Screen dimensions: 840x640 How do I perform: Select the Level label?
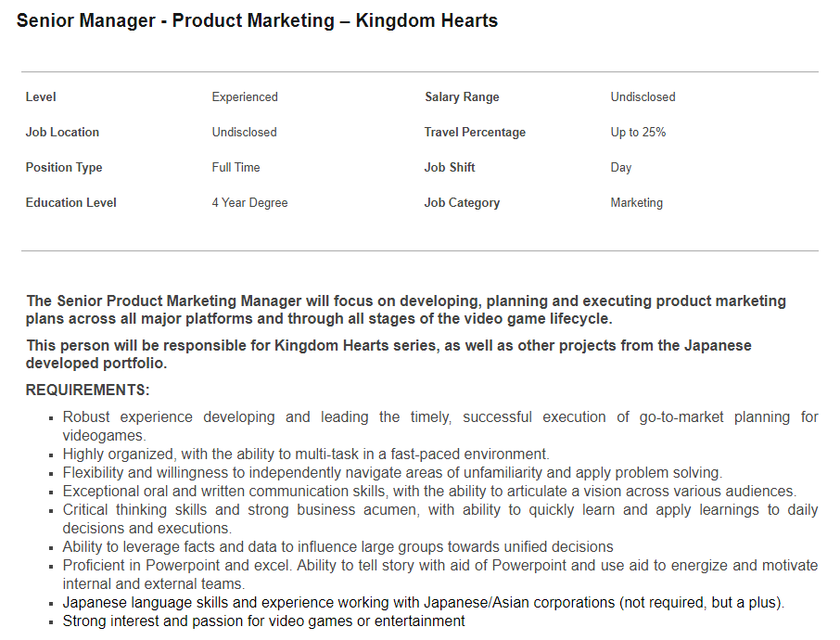tap(41, 97)
